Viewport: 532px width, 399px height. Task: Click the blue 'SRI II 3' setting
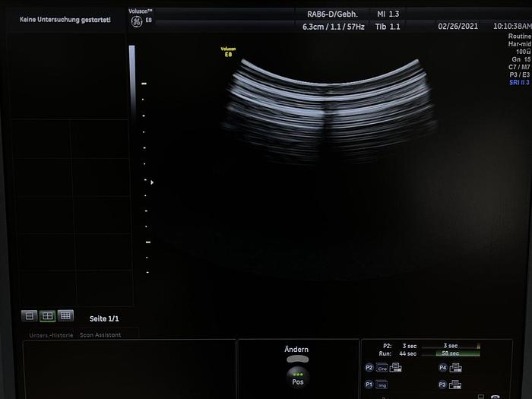[519, 82]
